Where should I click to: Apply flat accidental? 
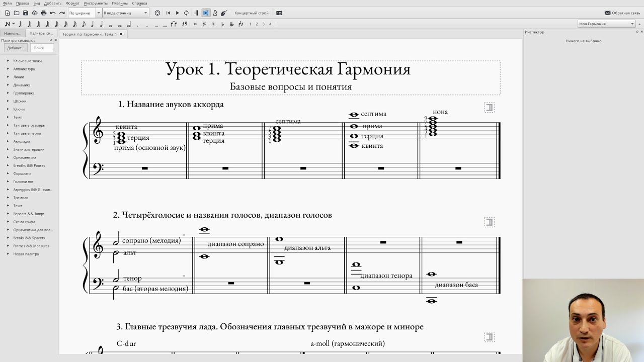pyautogui.click(x=222, y=24)
